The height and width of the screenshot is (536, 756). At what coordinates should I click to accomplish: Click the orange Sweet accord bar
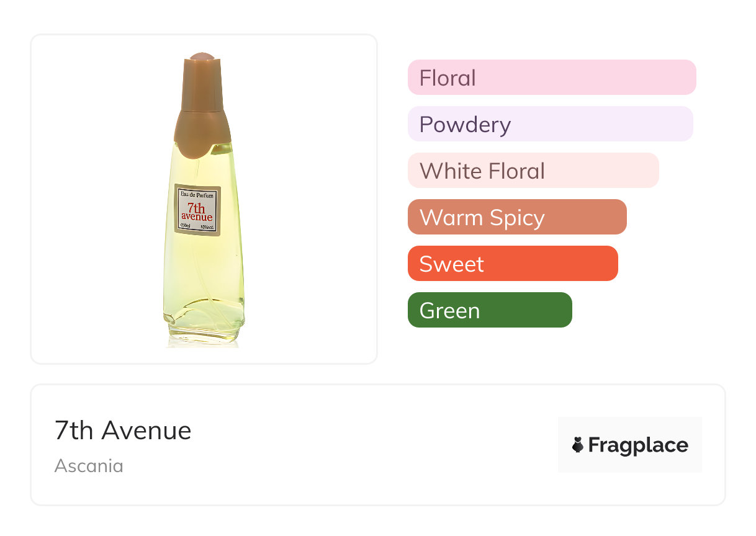(512, 264)
